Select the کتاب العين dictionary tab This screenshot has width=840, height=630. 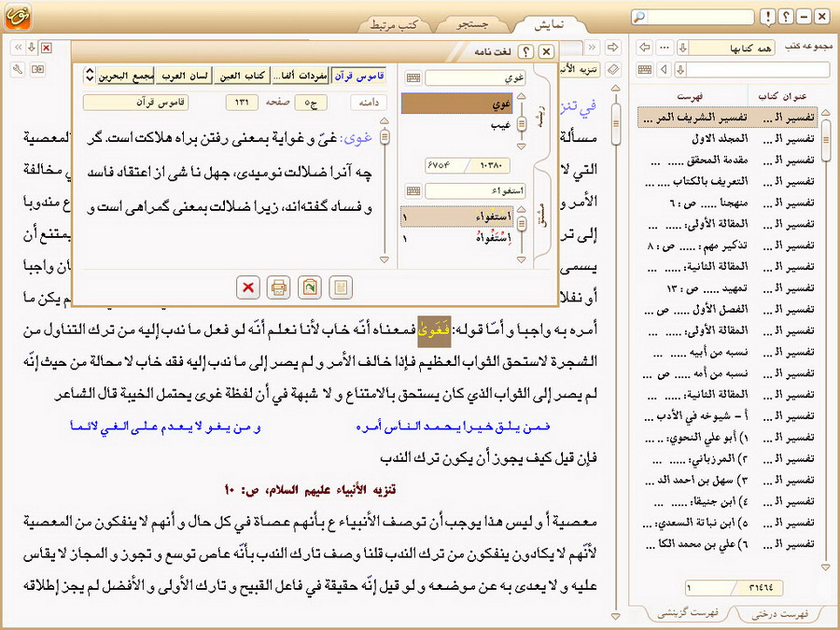[x=242, y=77]
